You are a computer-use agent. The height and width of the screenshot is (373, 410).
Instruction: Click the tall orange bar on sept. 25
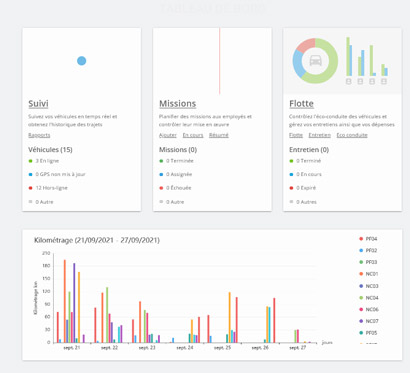click(230, 317)
